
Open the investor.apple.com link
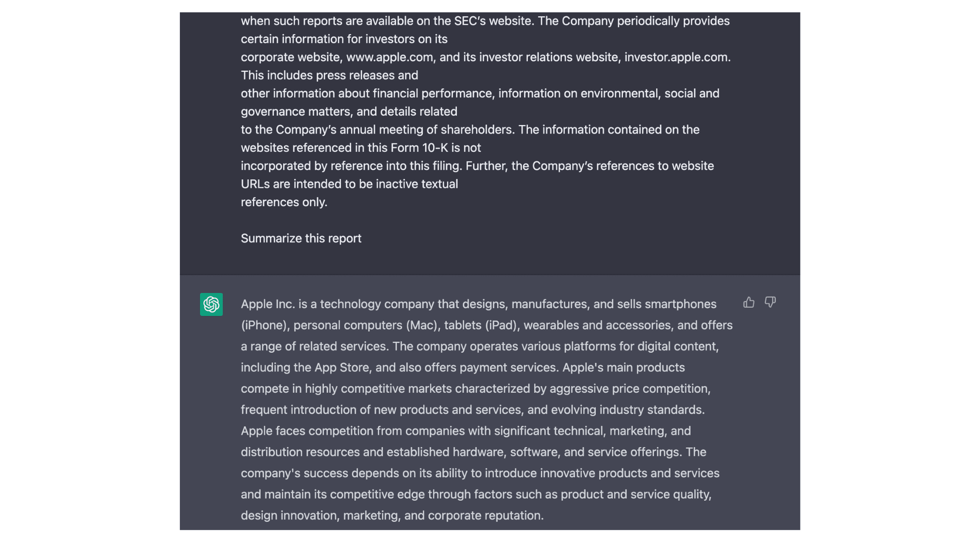pos(676,57)
